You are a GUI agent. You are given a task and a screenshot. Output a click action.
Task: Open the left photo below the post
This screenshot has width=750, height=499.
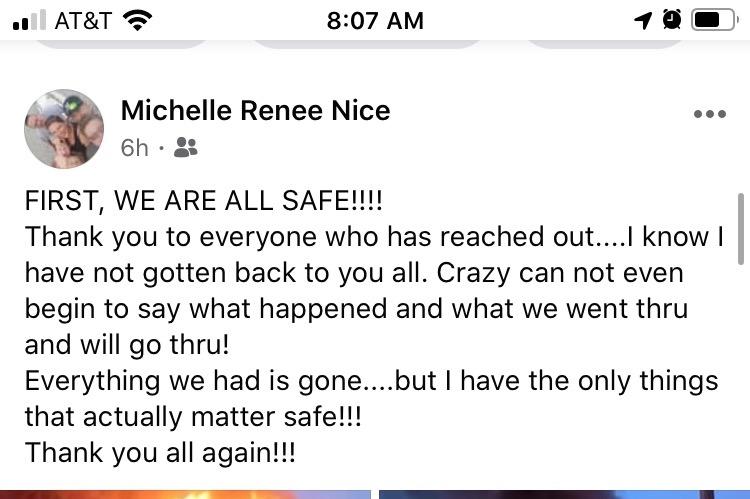[x=185, y=493]
